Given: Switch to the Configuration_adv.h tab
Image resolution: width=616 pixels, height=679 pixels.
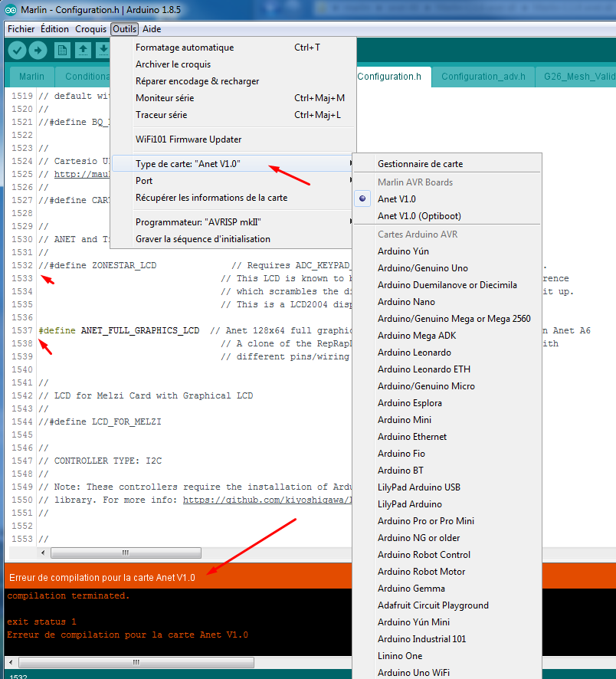Looking at the screenshot, I should pyautogui.click(x=483, y=77).
